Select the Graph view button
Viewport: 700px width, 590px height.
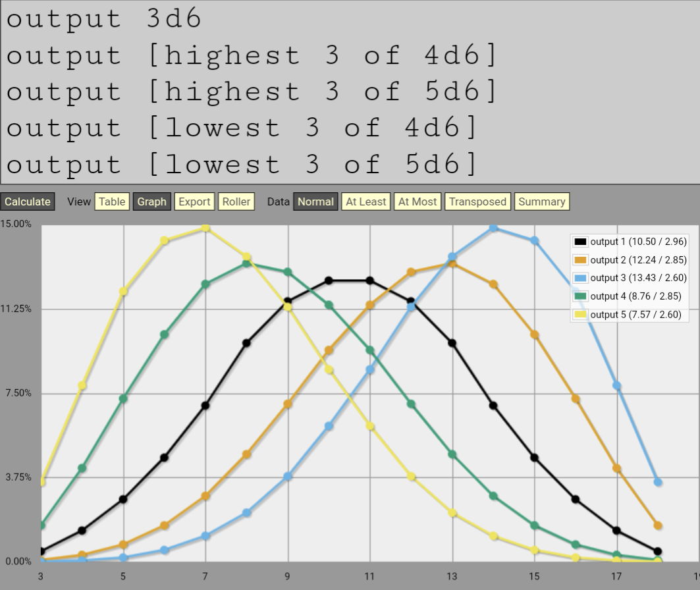[x=152, y=201]
